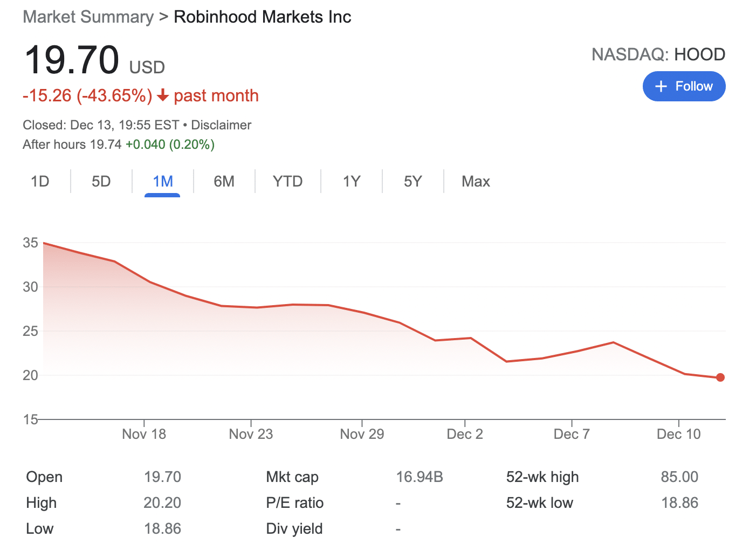This screenshot has height=551, width=756.
Task: Click the 19.70 USD price
Action: pos(94,60)
